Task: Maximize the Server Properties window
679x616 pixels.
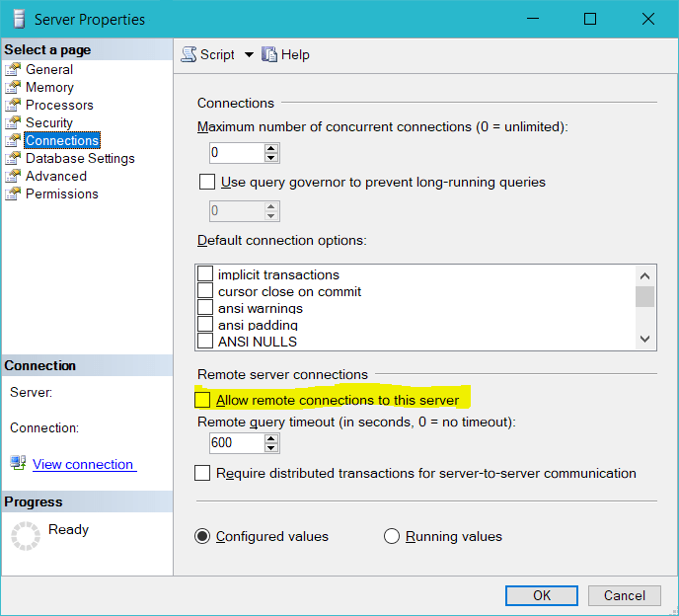Action: tap(590, 19)
